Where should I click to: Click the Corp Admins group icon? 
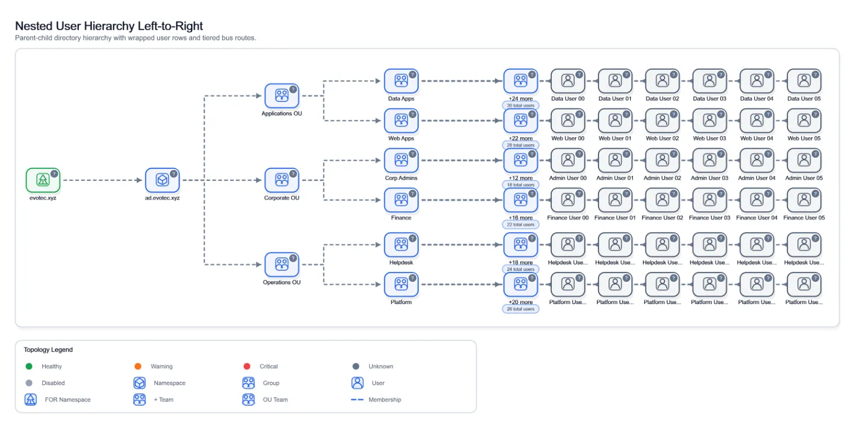click(x=401, y=160)
